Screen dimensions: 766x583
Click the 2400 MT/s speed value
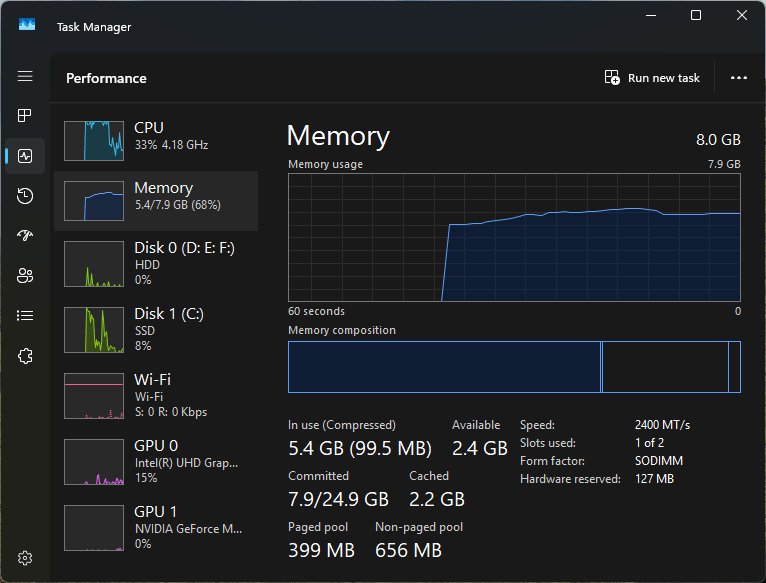[x=662, y=425]
